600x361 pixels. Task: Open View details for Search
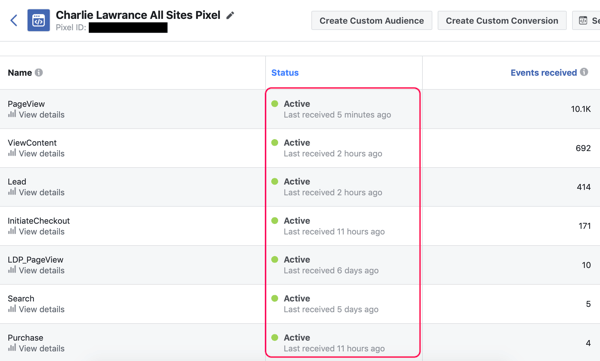point(42,309)
